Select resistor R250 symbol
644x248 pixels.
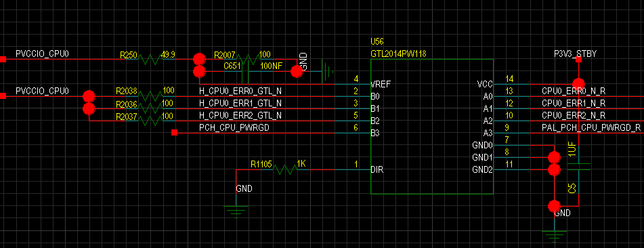point(151,59)
